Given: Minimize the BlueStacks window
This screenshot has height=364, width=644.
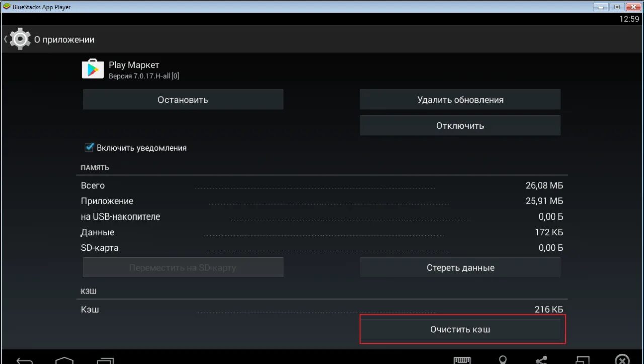Looking at the screenshot, I should point(601,7).
